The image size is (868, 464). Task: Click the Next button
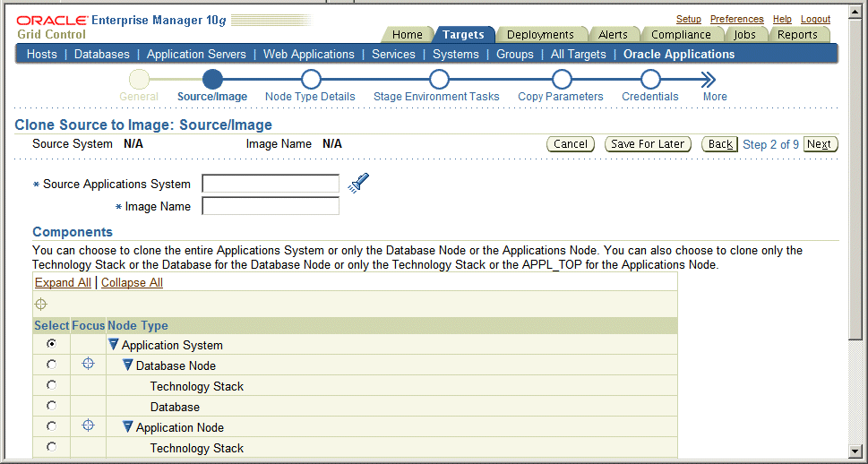[x=821, y=144]
